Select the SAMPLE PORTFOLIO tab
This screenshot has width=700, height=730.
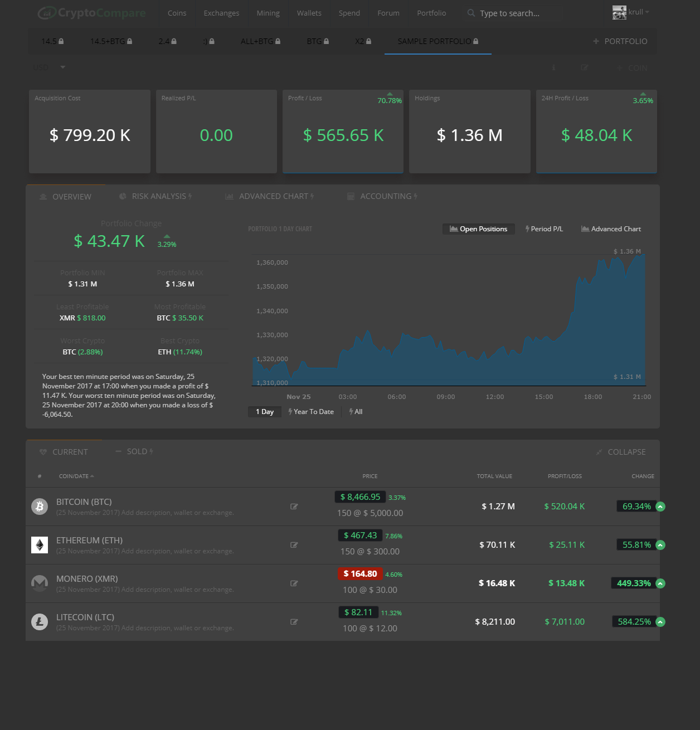437,41
